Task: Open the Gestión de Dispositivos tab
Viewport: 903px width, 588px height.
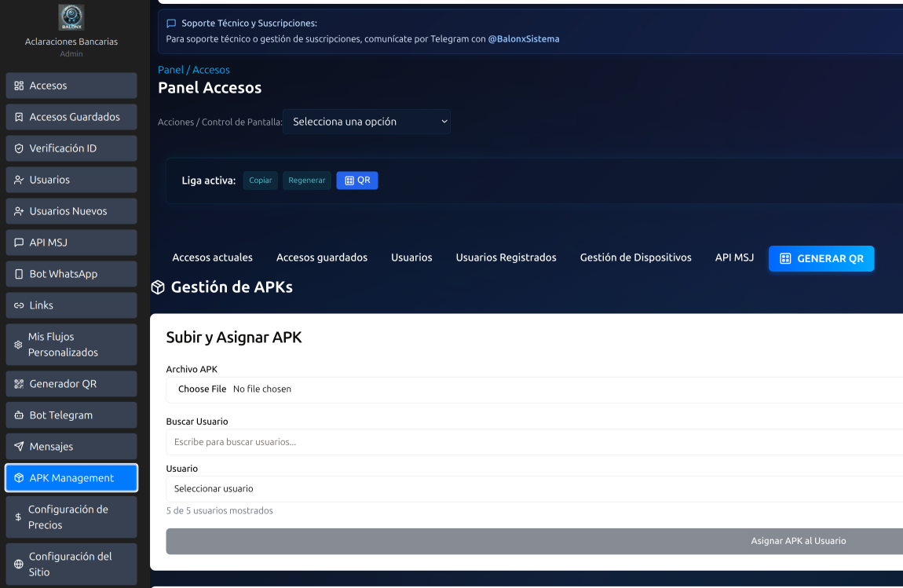Action: (x=635, y=257)
